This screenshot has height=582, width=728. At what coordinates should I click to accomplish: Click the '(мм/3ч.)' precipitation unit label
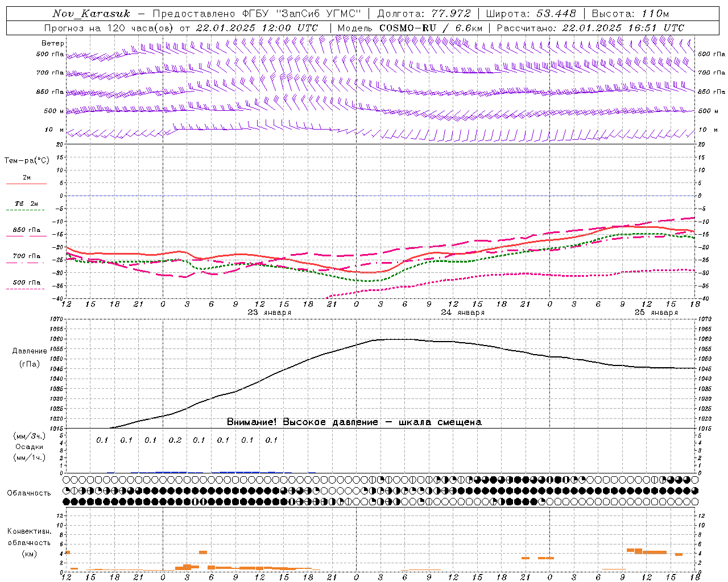30,436
